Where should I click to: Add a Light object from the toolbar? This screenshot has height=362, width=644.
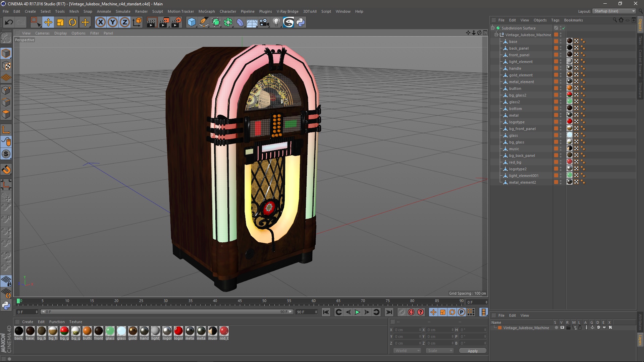[x=276, y=22]
